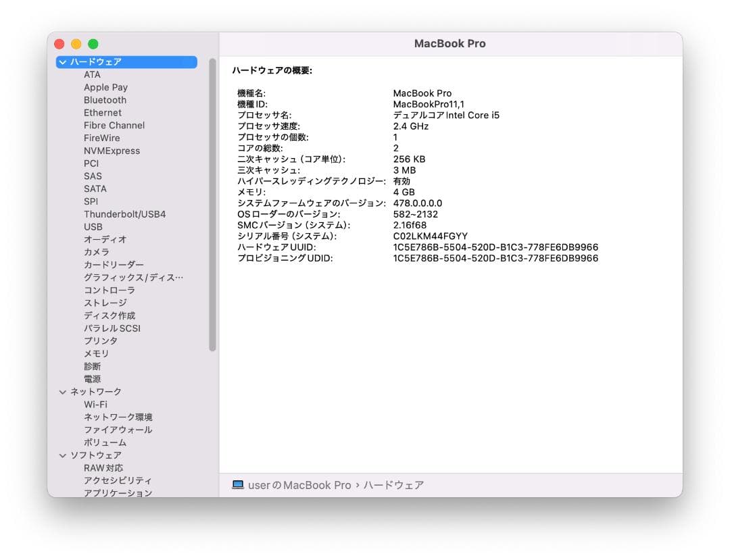Click ハードウェア in the path bar
The height and width of the screenshot is (560, 730).
[x=394, y=485]
